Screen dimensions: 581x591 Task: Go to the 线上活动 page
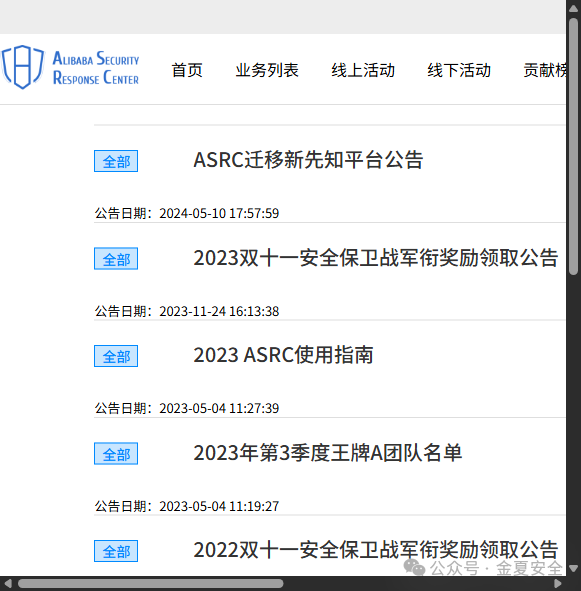coord(363,70)
